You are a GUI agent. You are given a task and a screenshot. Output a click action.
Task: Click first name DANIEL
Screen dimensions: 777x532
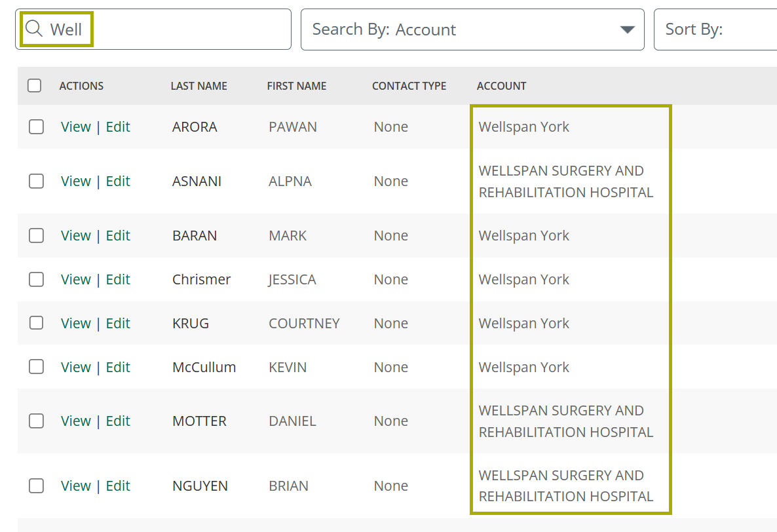coord(292,421)
